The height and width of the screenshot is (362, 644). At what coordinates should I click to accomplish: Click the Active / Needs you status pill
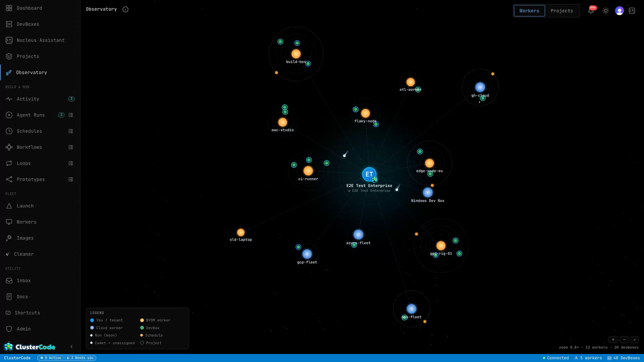tap(67, 358)
